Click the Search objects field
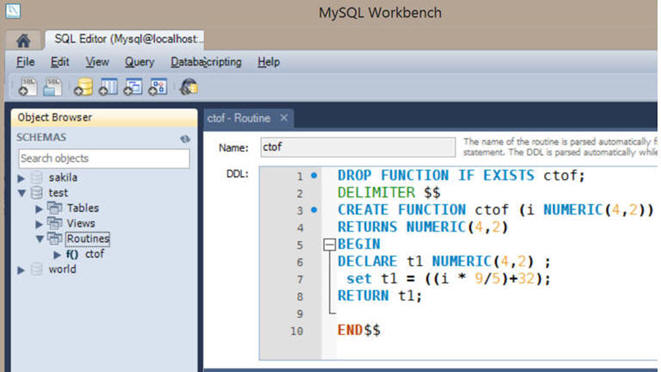The image size is (661, 372). point(104,159)
